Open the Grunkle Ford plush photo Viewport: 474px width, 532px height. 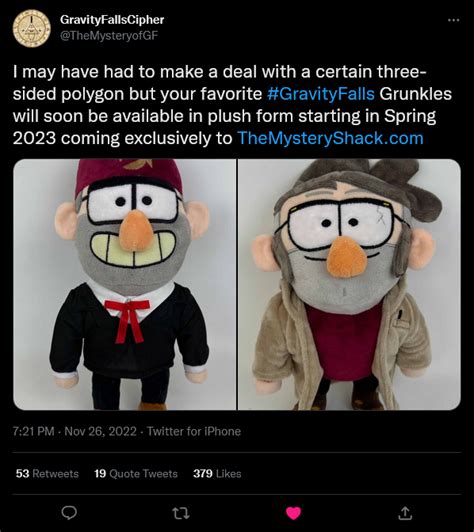(x=349, y=284)
